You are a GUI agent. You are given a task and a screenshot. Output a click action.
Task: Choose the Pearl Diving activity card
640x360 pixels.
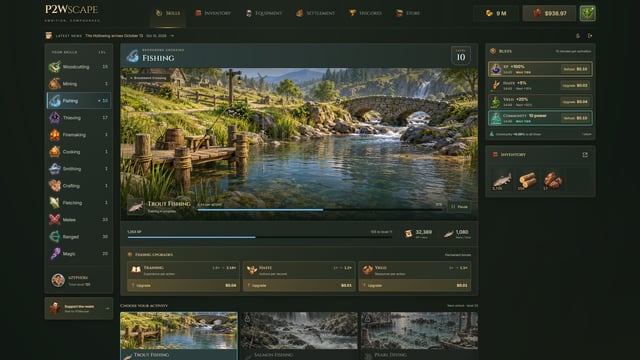[419, 336]
